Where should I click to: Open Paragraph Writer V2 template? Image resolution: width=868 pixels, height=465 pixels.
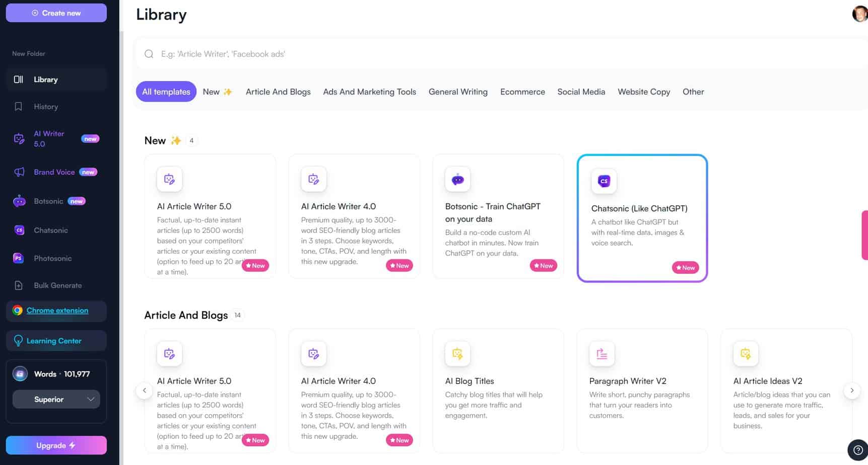642,391
